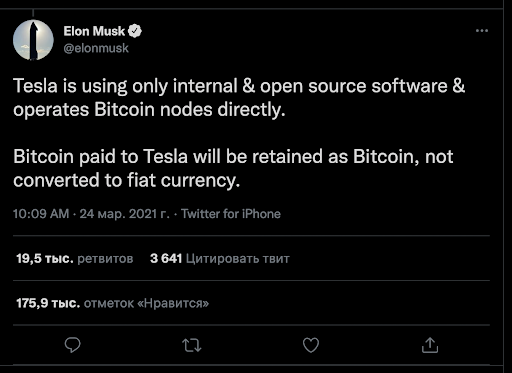Open the 3 641 Цитировать твит list
The height and width of the screenshot is (373, 512).
click(220, 258)
